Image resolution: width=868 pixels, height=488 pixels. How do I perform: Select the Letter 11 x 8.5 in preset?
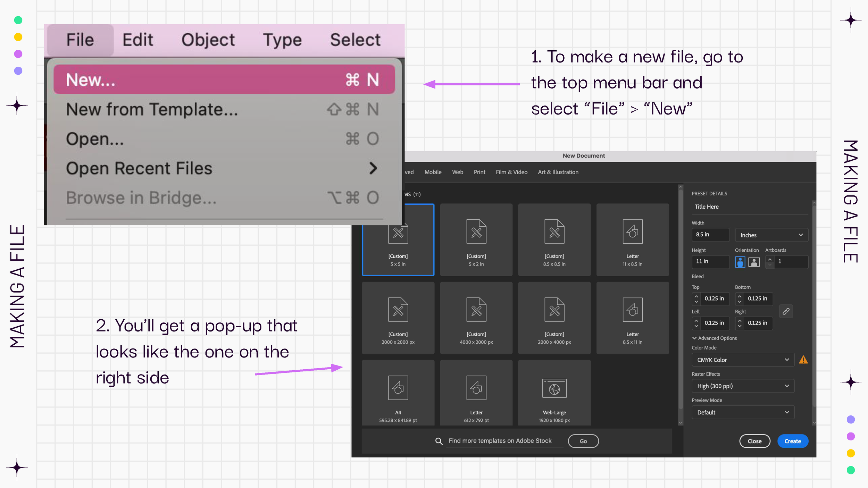633,239
